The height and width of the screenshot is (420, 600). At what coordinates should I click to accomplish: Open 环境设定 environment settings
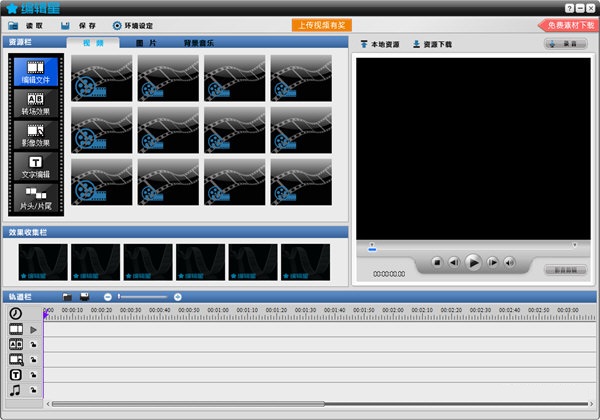(x=133, y=26)
